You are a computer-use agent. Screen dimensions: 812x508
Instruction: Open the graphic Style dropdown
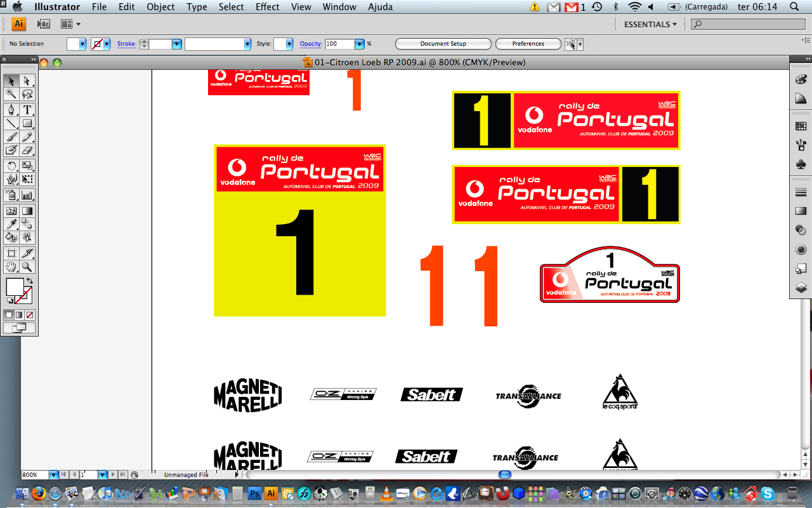click(289, 44)
